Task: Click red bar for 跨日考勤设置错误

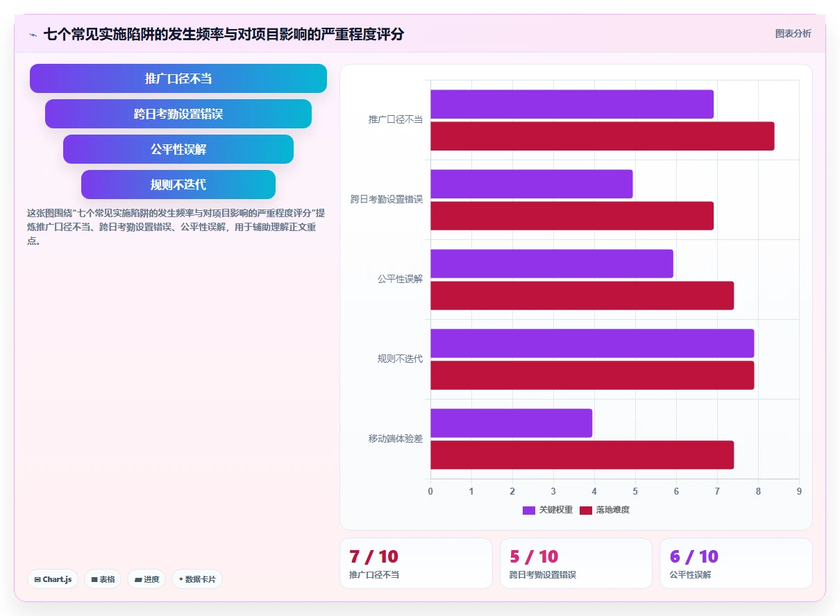Action: click(572, 216)
